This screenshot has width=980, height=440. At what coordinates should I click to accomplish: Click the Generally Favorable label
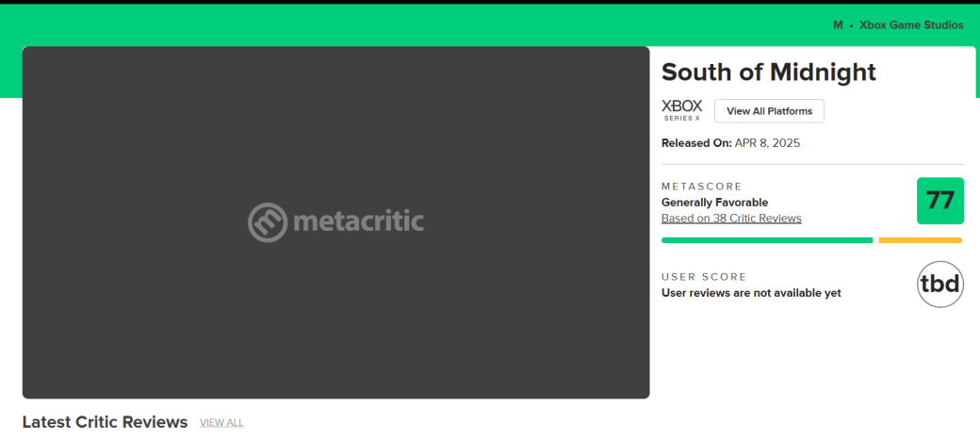click(x=714, y=203)
